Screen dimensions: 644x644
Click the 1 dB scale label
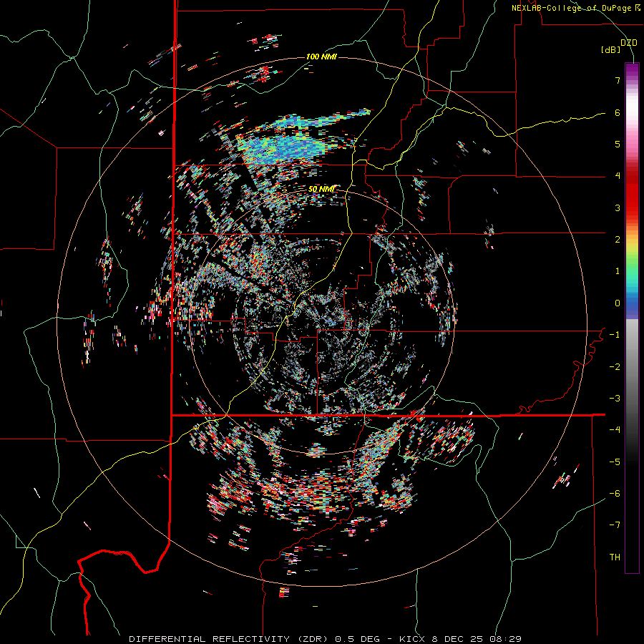[x=618, y=271]
